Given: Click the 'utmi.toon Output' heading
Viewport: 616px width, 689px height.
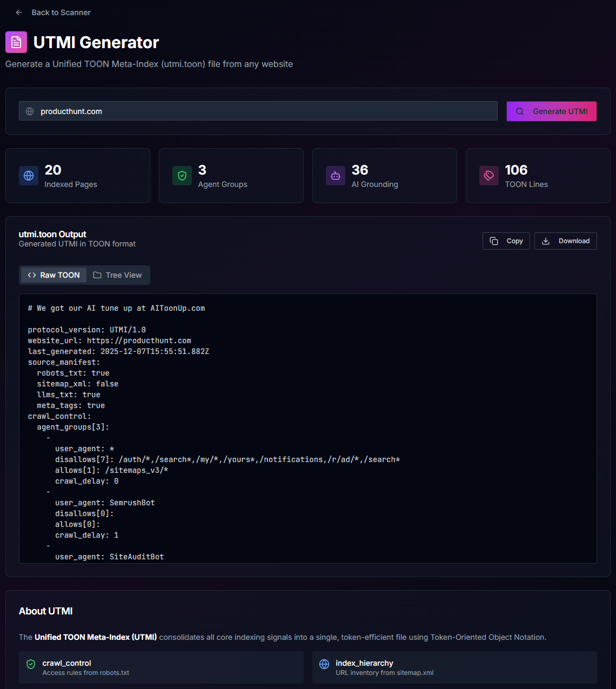Looking at the screenshot, I should click(52, 234).
